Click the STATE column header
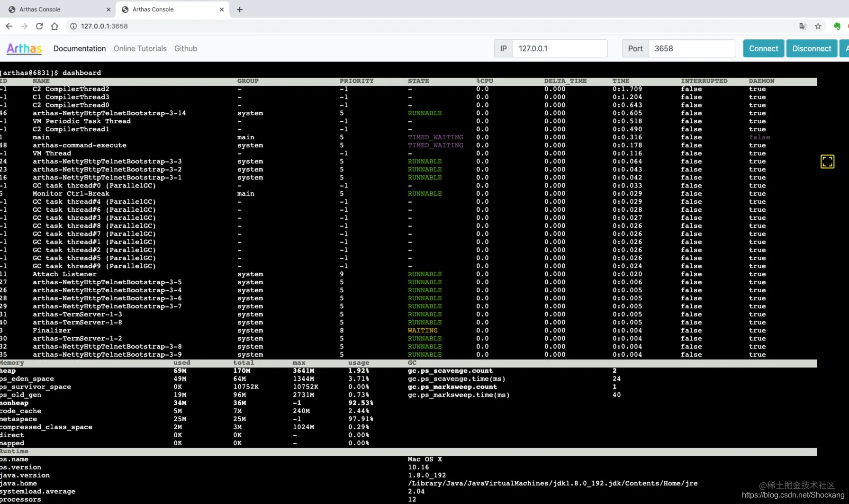Screen dimensions: 849x504 [x=418, y=81]
